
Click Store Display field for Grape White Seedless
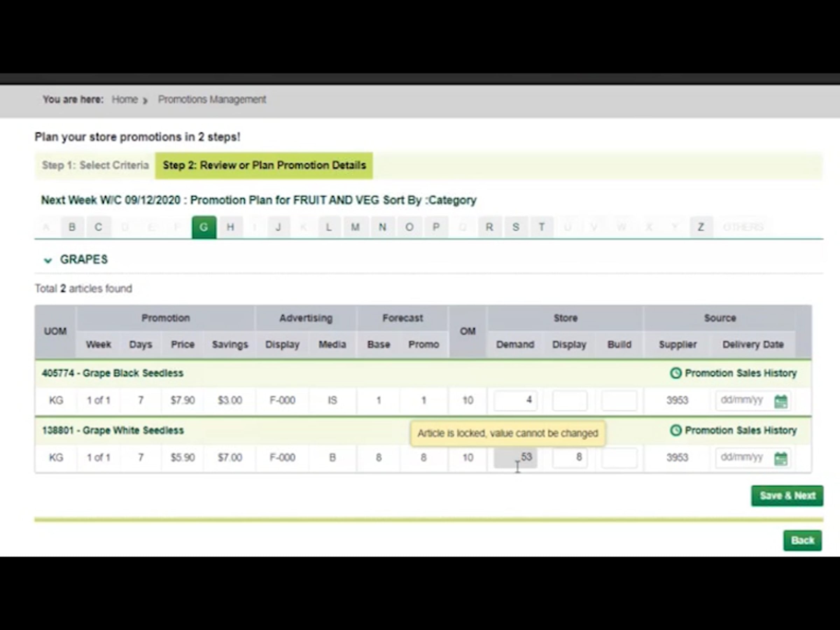pyautogui.click(x=569, y=457)
